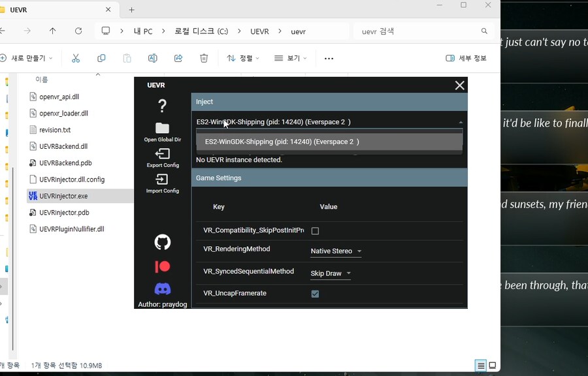588x376 pixels.
Task: Click the search magnifier icon in Explorer
Action: (484, 31)
